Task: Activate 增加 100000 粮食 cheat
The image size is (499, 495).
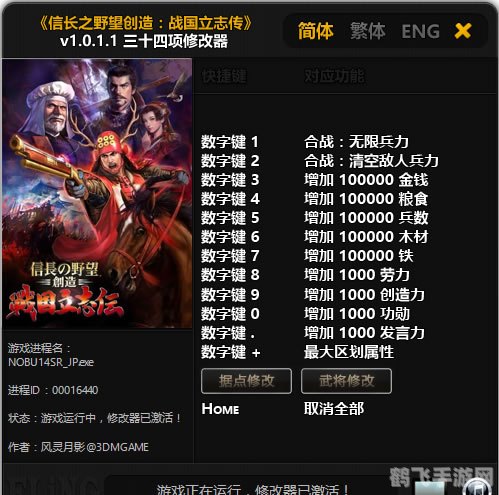Action: [x=366, y=199]
